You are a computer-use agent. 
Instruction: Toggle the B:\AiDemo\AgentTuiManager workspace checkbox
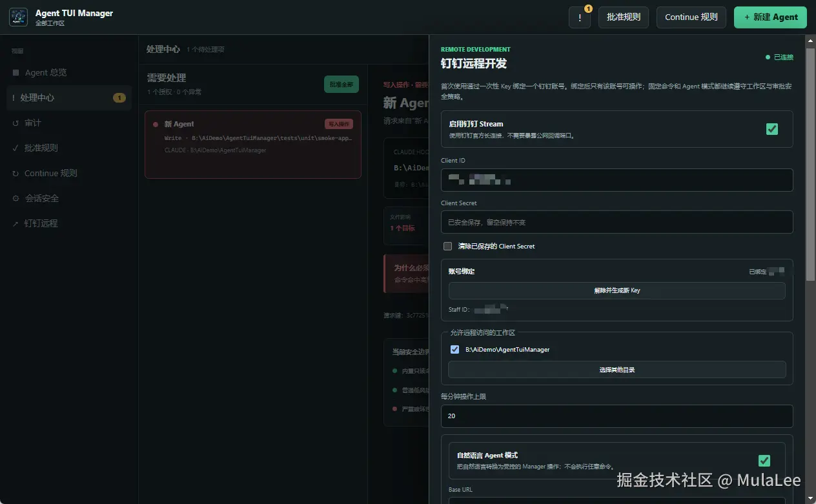[x=454, y=349]
